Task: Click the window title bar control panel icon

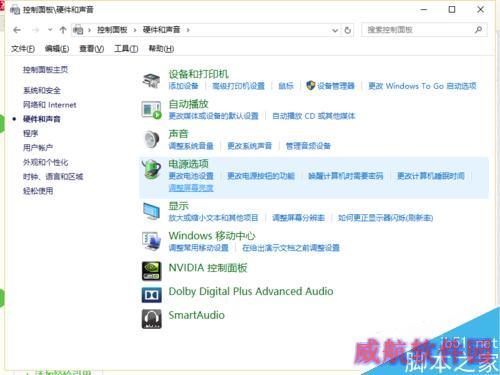Action: pos(15,10)
